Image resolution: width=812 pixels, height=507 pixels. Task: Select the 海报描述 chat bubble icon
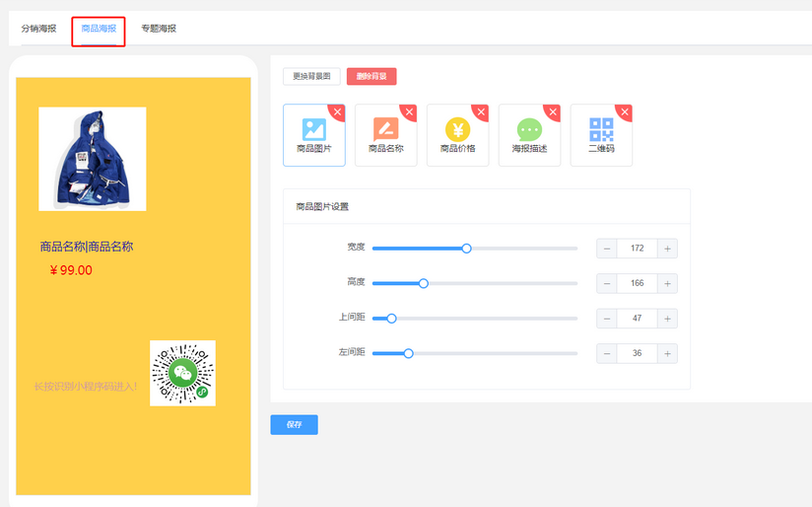[x=529, y=129]
